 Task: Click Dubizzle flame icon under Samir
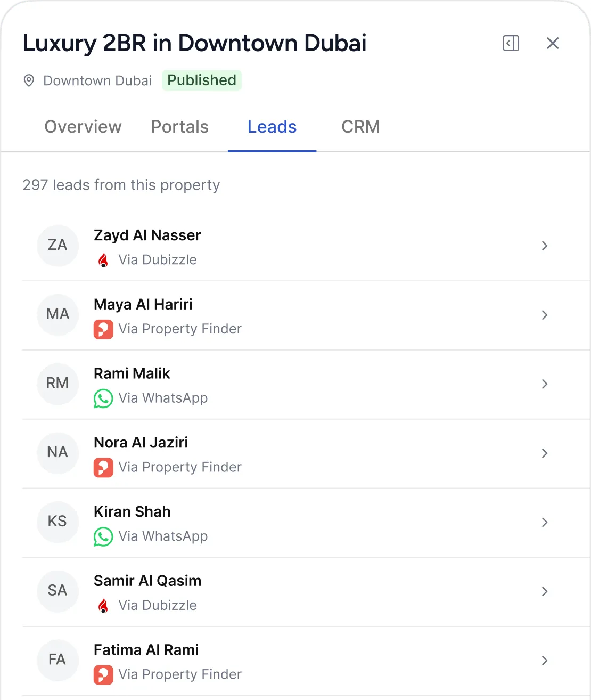coord(103,606)
